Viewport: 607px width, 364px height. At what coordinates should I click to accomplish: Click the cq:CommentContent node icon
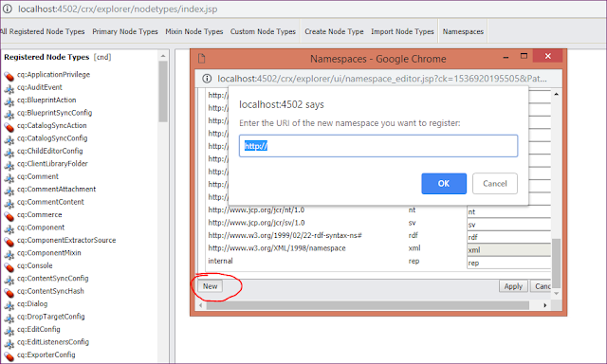(9, 204)
